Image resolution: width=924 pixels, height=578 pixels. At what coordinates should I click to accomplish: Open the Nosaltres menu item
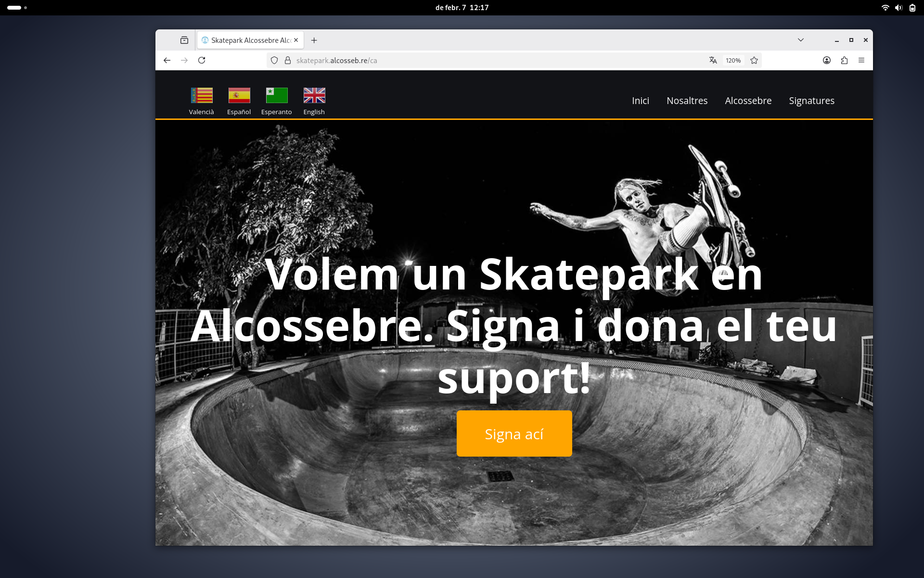click(687, 101)
